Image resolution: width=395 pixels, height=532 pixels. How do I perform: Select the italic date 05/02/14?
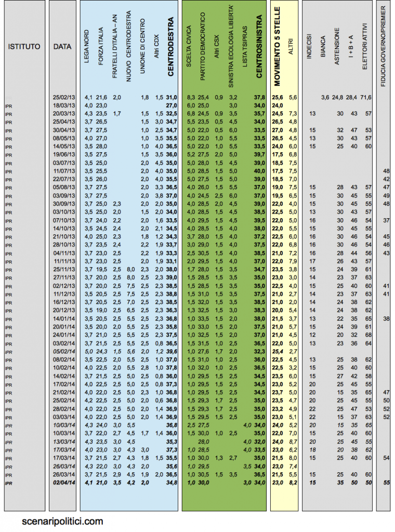tap(64, 352)
